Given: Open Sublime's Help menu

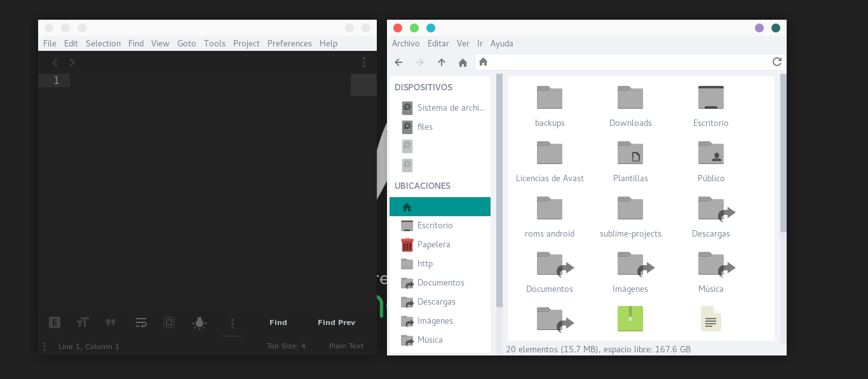Looking at the screenshot, I should click(329, 43).
